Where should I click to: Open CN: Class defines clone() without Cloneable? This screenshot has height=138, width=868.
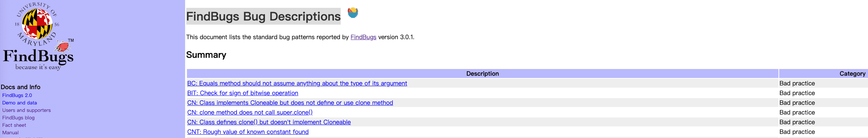click(269, 122)
